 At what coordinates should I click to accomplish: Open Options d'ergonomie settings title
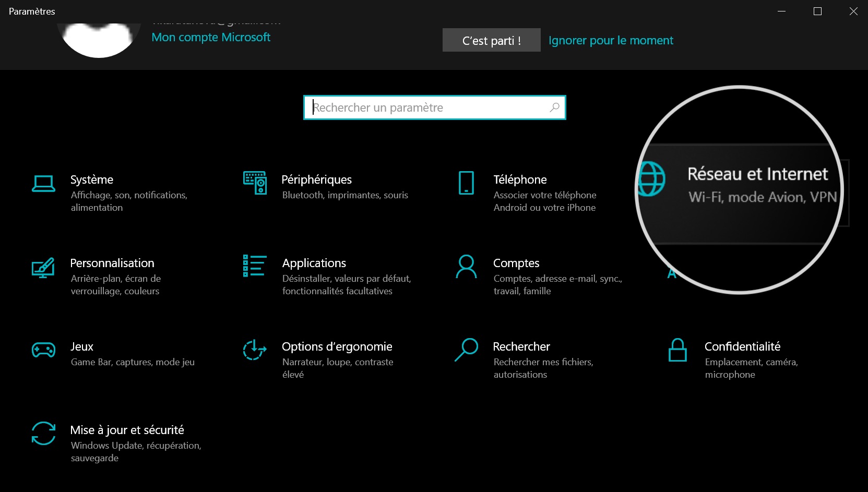point(337,346)
